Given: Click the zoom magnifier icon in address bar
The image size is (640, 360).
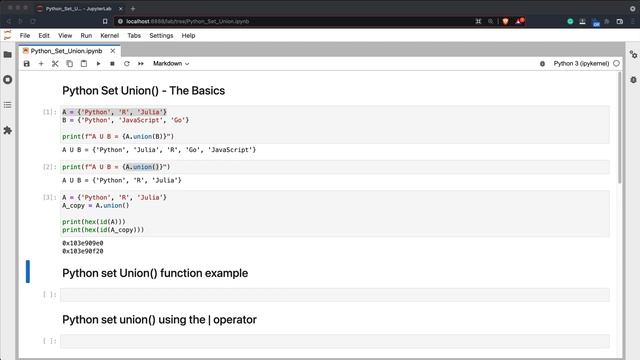Looking at the screenshot, I should (490, 21).
